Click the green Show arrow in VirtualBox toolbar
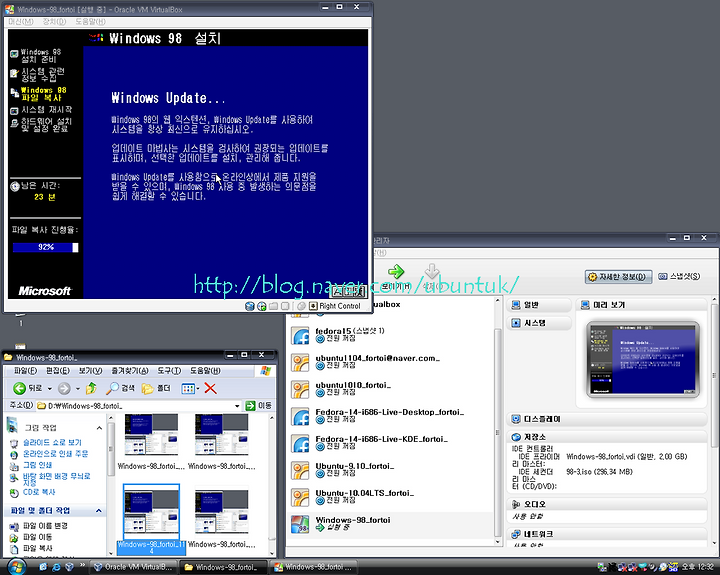This screenshot has height=575, width=720. pos(396,272)
